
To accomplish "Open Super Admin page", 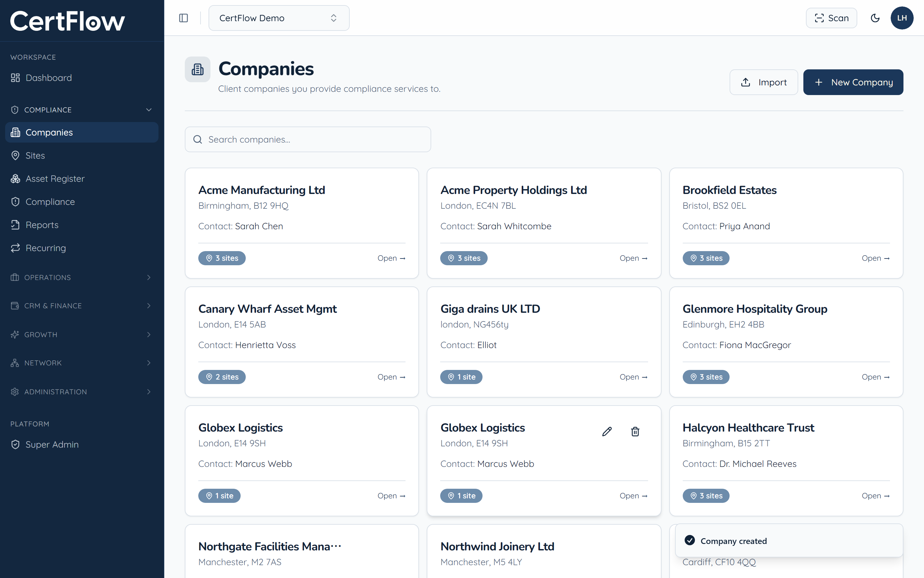I will (x=82, y=445).
